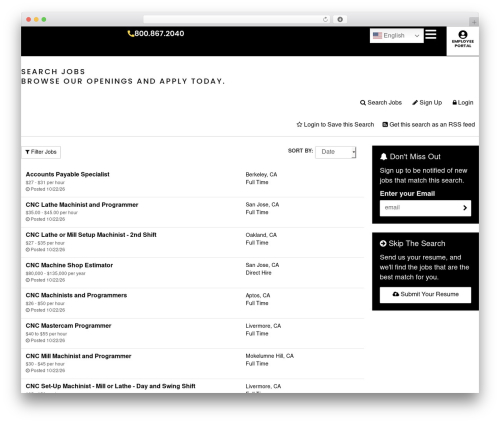Submit email with the arrow icon
The image size is (500, 423).
[x=465, y=208]
